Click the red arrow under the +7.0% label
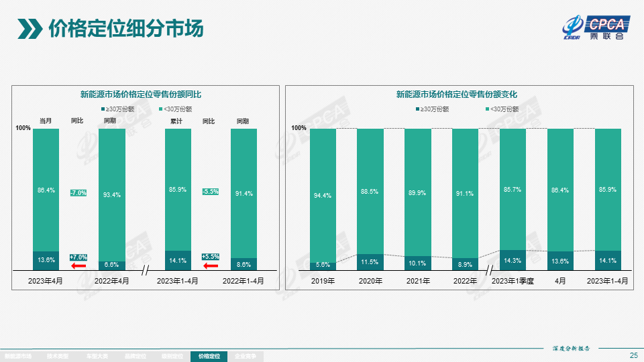Screen dimensions: 644x362 pos(78,266)
